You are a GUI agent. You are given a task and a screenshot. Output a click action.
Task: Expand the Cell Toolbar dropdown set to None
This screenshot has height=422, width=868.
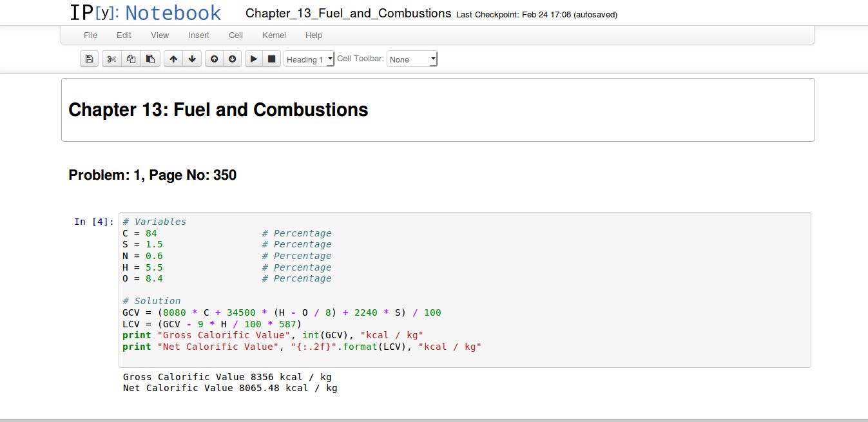click(412, 59)
